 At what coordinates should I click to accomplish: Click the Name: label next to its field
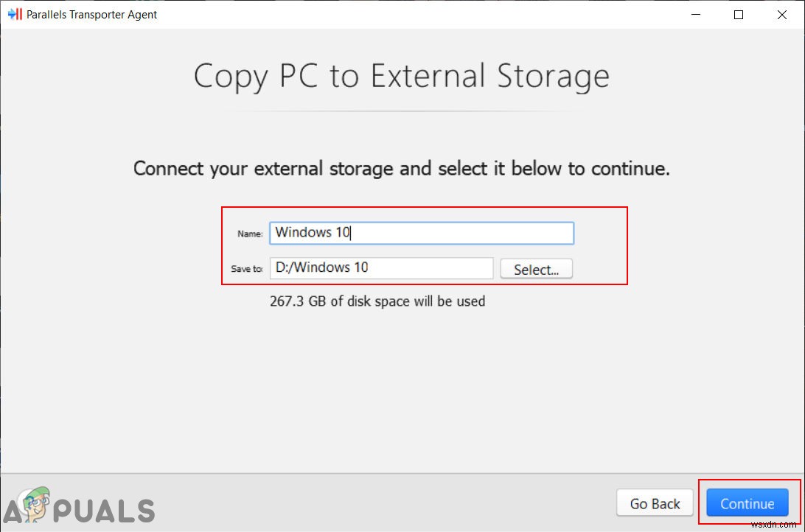click(x=249, y=234)
